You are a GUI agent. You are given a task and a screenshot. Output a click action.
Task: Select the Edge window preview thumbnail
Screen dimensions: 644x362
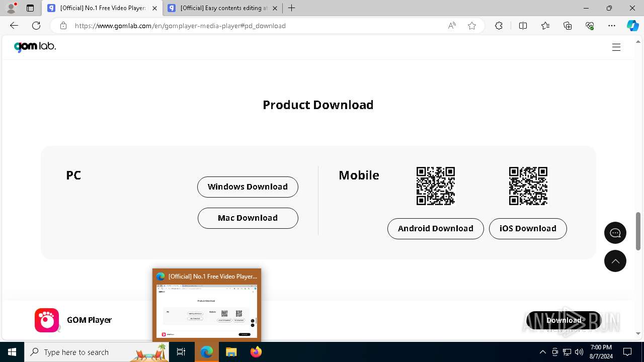coord(207,305)
